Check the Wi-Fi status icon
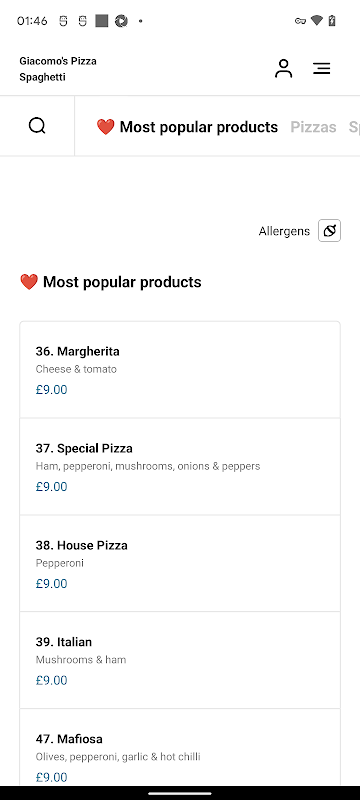This screenshot has height=800, width=360. (x=317, y=20)
